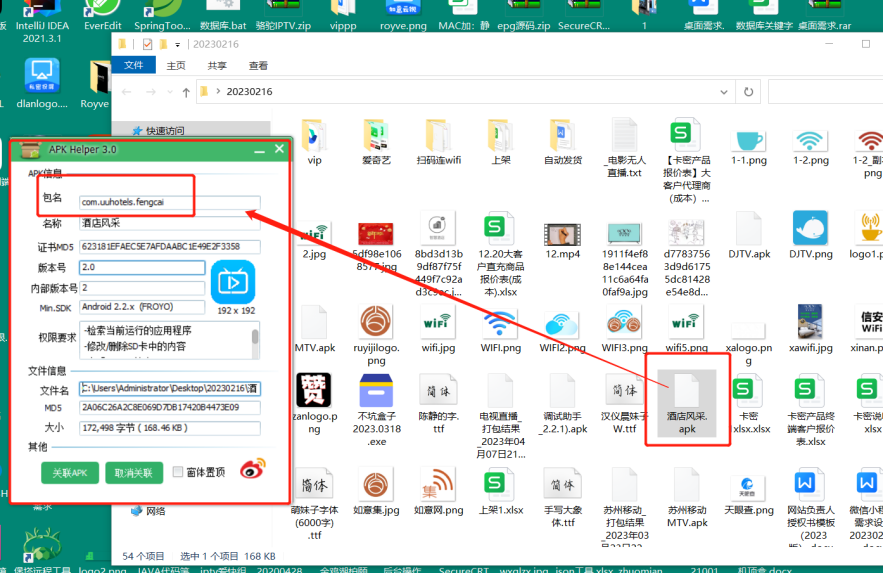This screenshot has width=883, height=573.
Task: Open the 主页 ribbon tab
Action: pos(176,66)
